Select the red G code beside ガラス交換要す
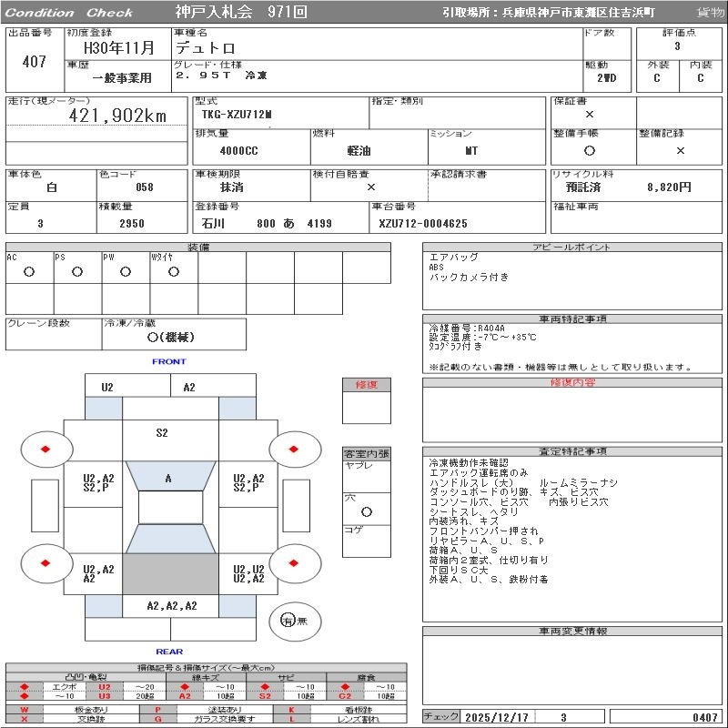 pyautogui.click(x=157, y=719)
